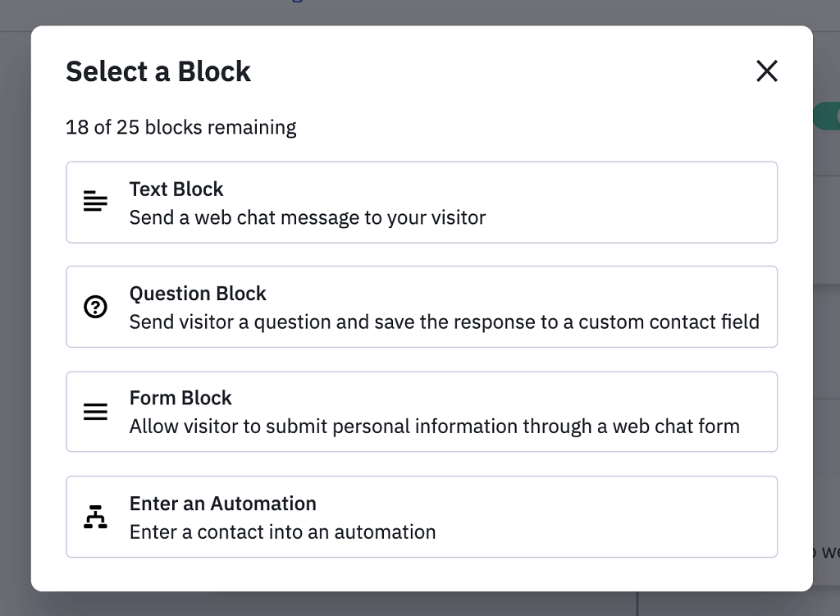The height and width of the screenshot is (616, 840).
Task: Toggle the green switch behind the dialog
Action: [827, 116]
